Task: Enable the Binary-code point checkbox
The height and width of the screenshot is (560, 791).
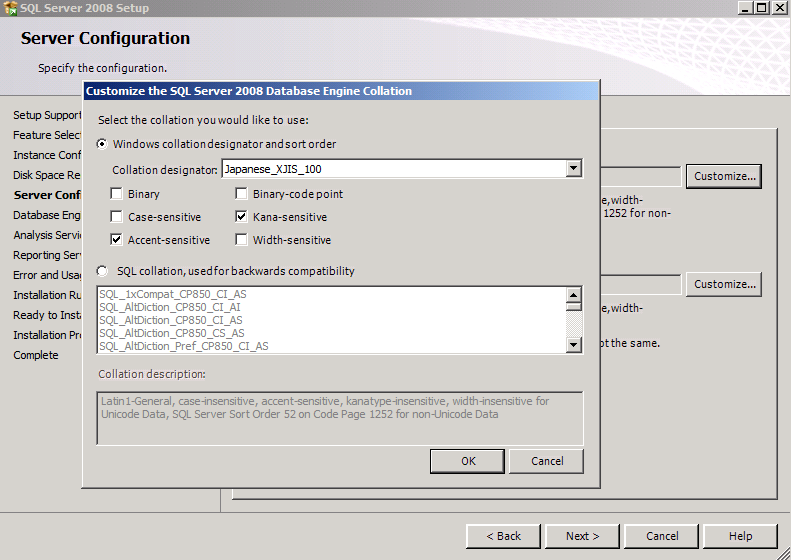Action: pyautogui.click(x=241, y=194)
